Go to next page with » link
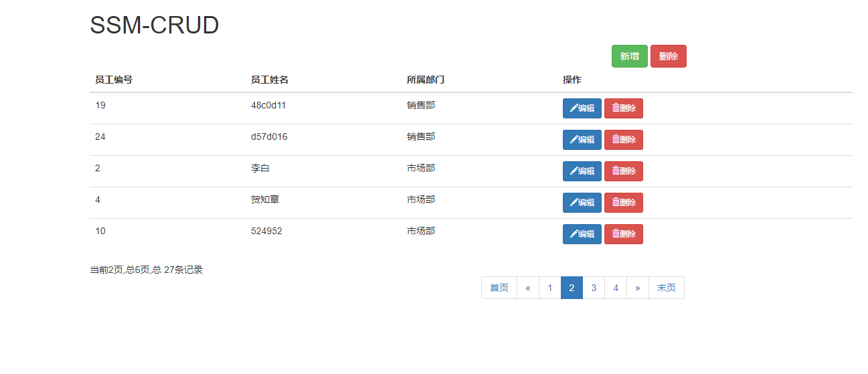868x374 pixels. point(638,288)
